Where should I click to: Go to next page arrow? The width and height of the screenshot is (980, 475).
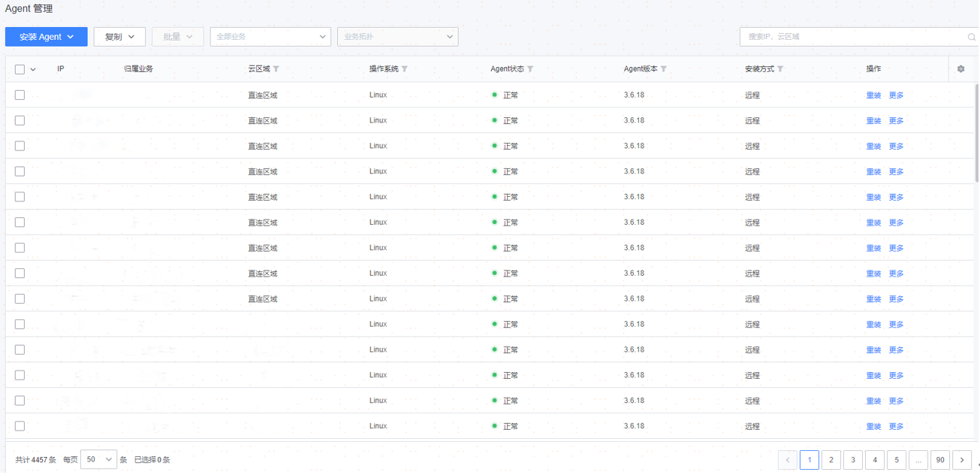[962, 460]
